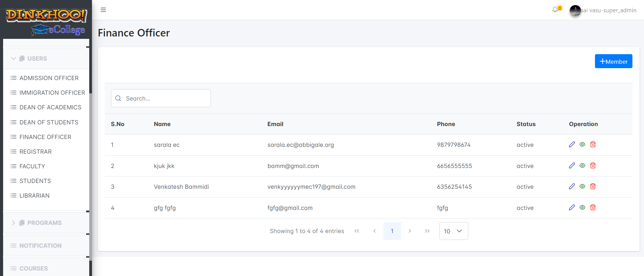
Task: Click the Name column header
Action: pyautogui.click(x=162, y=124)
